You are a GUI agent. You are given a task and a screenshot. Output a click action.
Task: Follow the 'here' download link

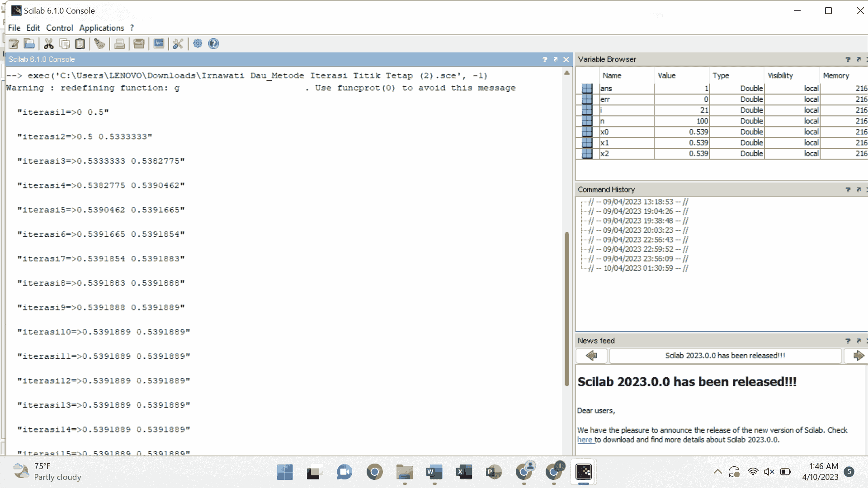[x=585, y=440]
